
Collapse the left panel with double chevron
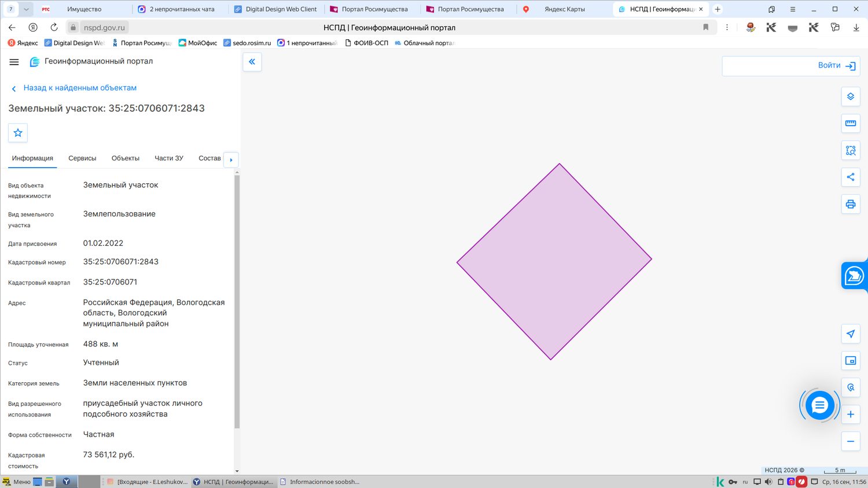tap(252, 62)
